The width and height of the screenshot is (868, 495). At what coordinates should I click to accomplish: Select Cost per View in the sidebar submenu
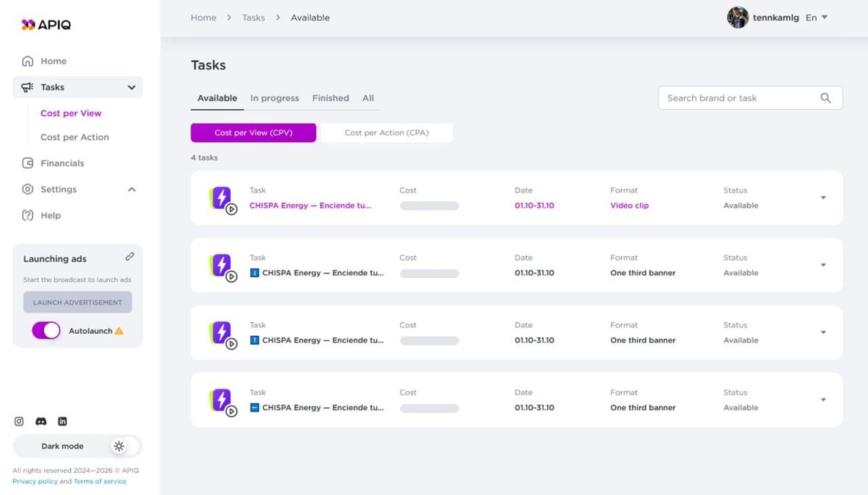pos(71,113)
